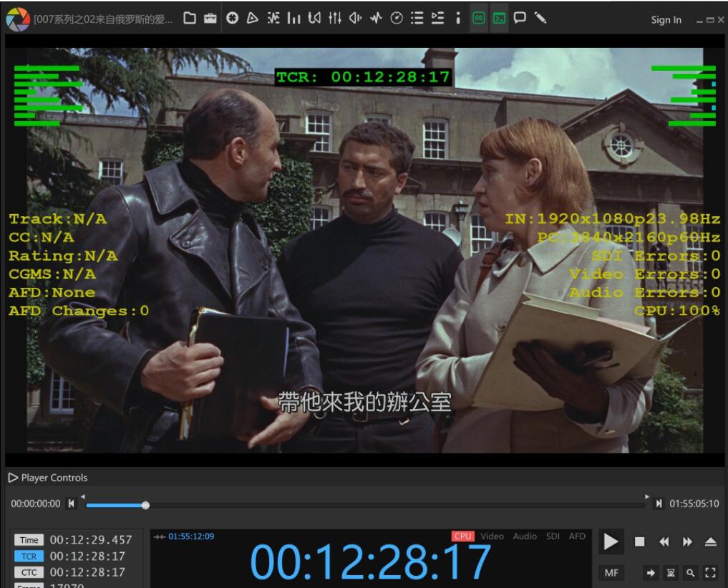Click the in-point marker on the timeline

coord(82,497)
